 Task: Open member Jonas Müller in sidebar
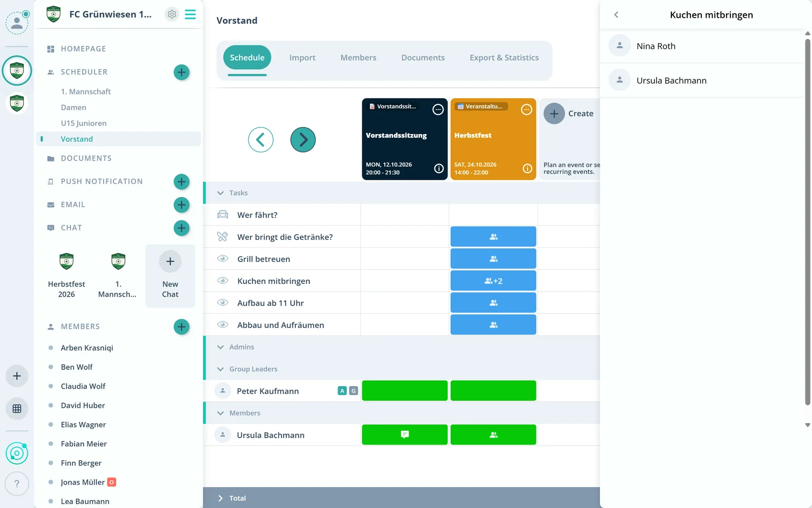pos(83,482)
